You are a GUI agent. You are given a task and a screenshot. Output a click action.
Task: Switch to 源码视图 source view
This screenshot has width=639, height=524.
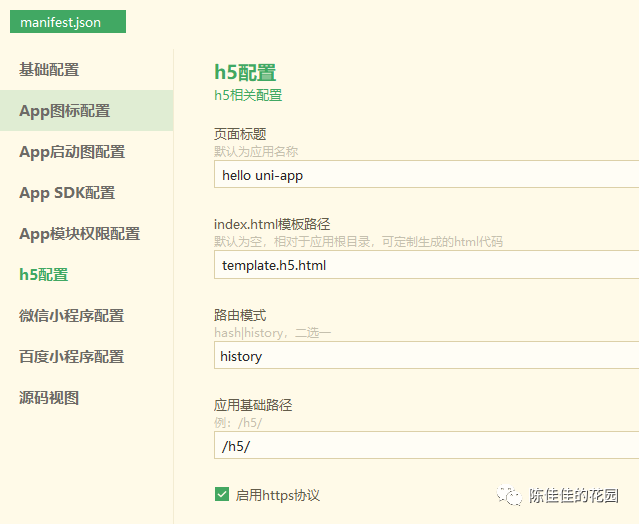click(49, 398)
